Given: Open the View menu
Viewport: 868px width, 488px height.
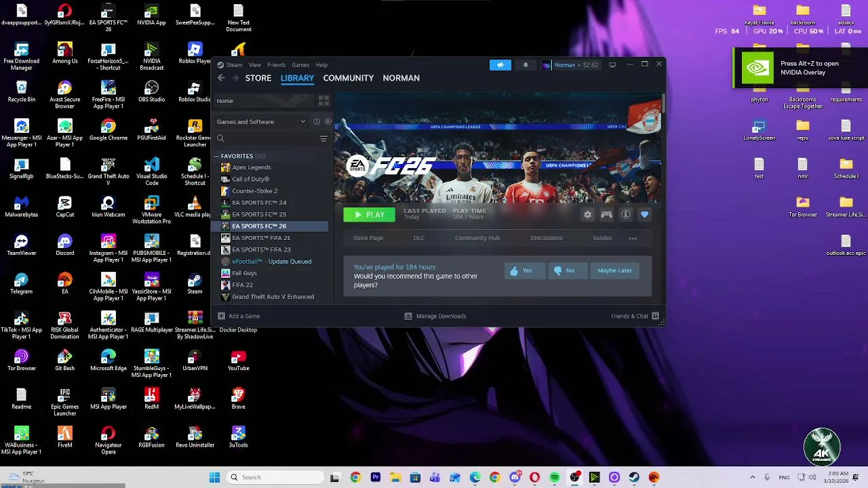Looking at the screenshot, I should [x=255, y=65].
